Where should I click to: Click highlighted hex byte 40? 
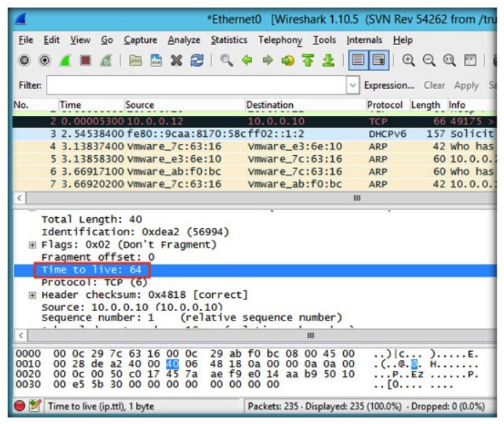click(x=173, y=364)
